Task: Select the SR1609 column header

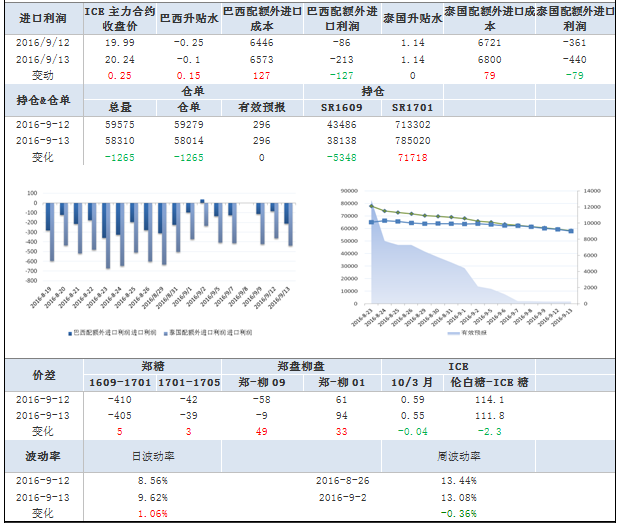Action: (342, 106)
